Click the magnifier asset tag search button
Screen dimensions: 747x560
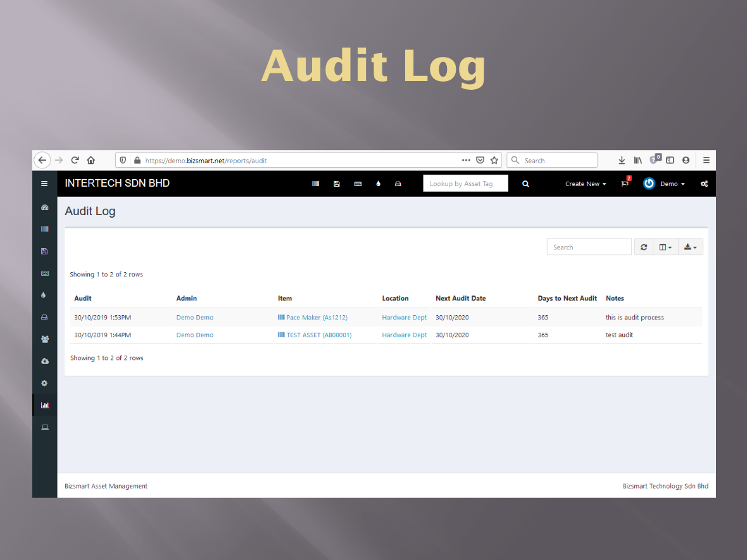(x=525, y=184)
